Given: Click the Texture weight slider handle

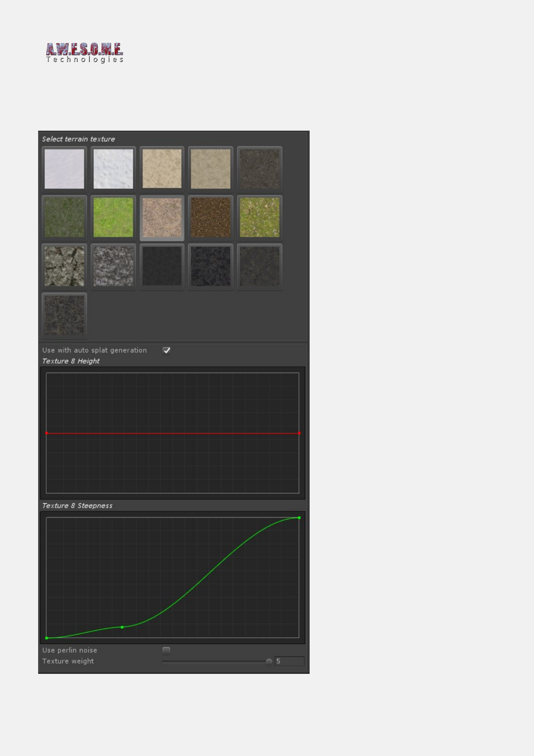Looking at the screenshot, I should coord(269,662).
